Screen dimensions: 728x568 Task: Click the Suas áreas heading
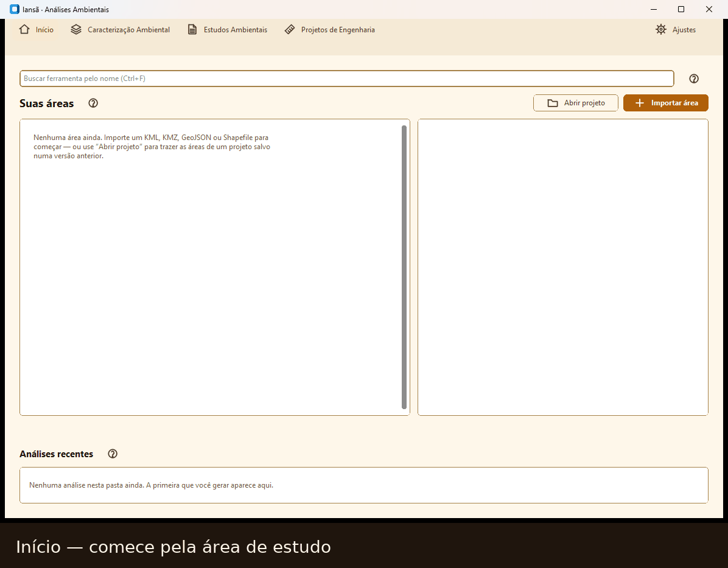pos(46,103)
